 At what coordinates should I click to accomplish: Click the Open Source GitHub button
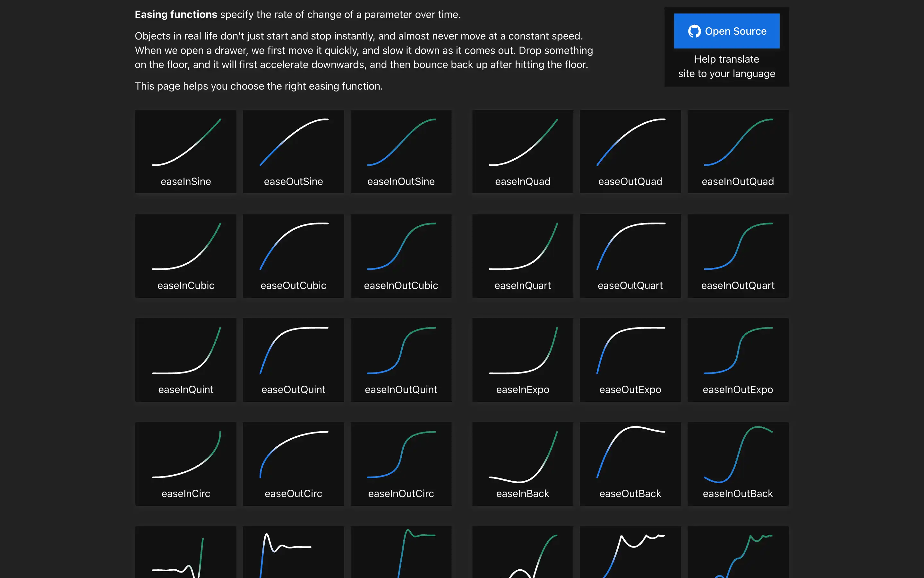tap(727, 31)
